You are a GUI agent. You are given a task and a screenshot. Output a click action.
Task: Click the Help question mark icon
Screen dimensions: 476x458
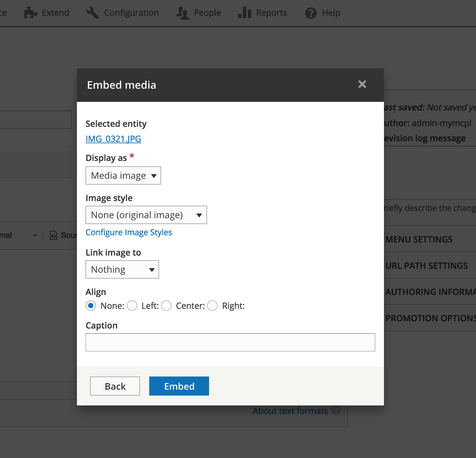click(x=311, y=13)
